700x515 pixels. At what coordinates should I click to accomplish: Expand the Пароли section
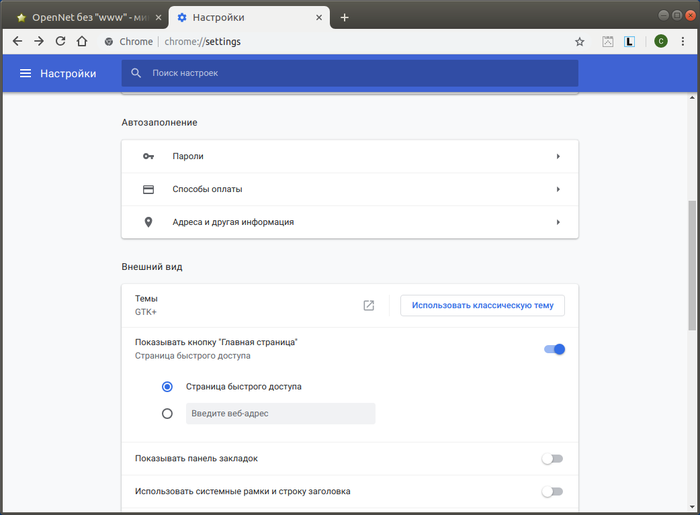(x=350, y=156)
